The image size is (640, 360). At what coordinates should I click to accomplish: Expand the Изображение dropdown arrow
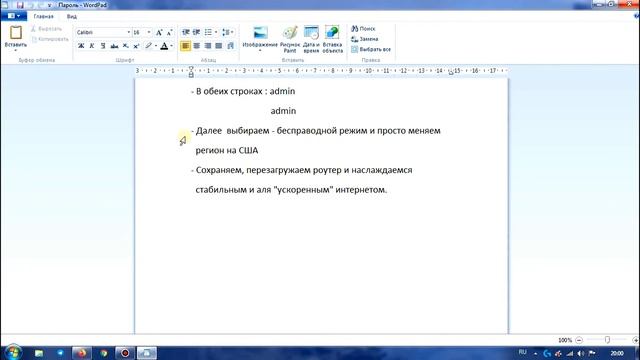[260, 51]
